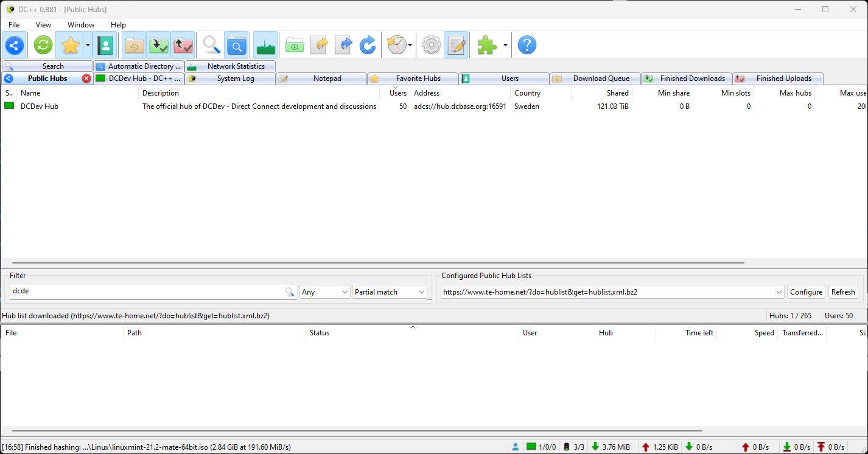Close the Public Hubs tab with red X

click(86, 79)
